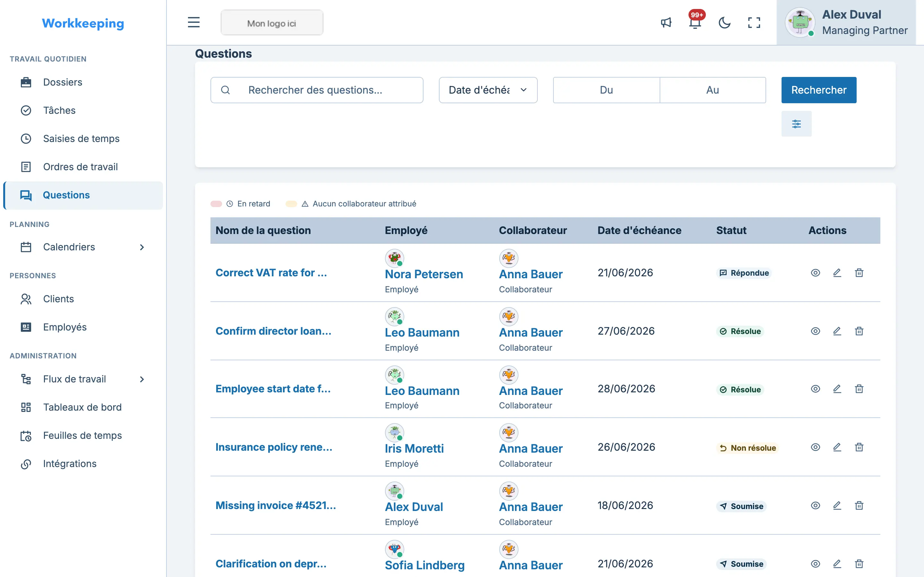The image size is (924, 577).
Task: Open the notifications bell with 99+ badge
Action: click(695, 22)
